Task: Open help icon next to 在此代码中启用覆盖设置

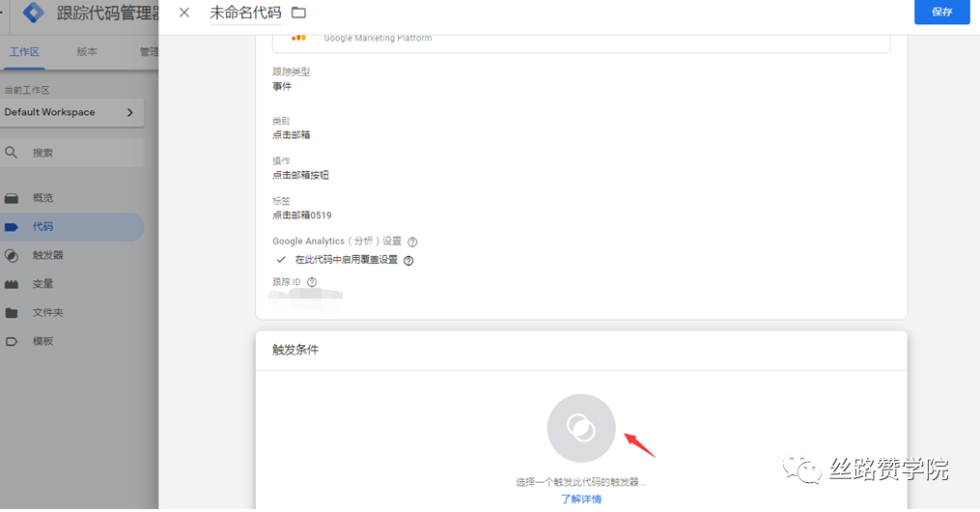Action: click(408, 260)
